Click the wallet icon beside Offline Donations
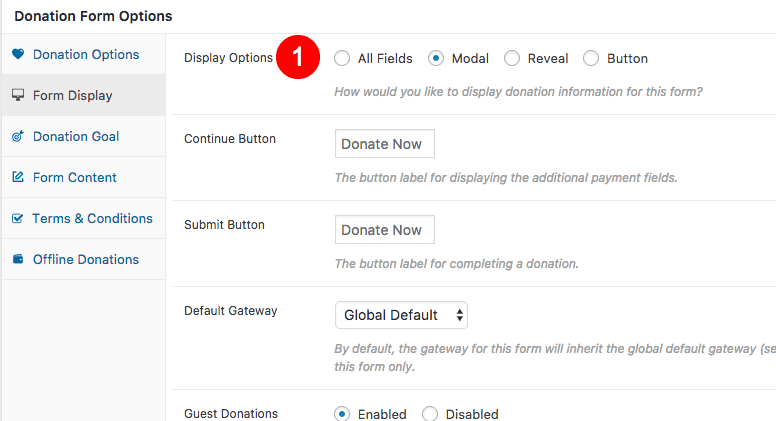The height and width of the screenshot is (421, 776). tap(18, 259)
